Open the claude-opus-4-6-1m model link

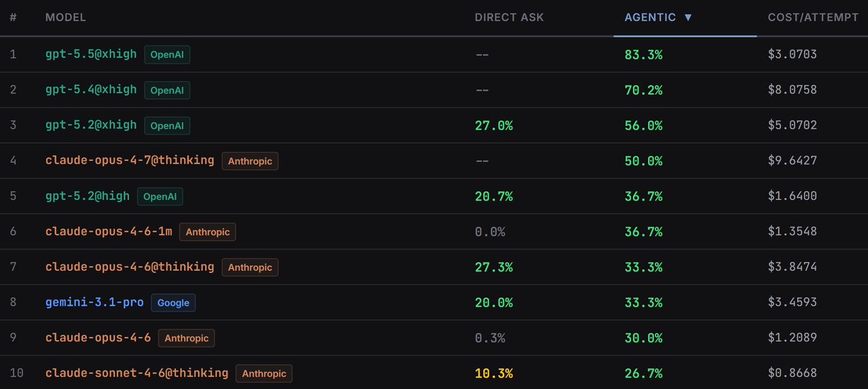109,232
